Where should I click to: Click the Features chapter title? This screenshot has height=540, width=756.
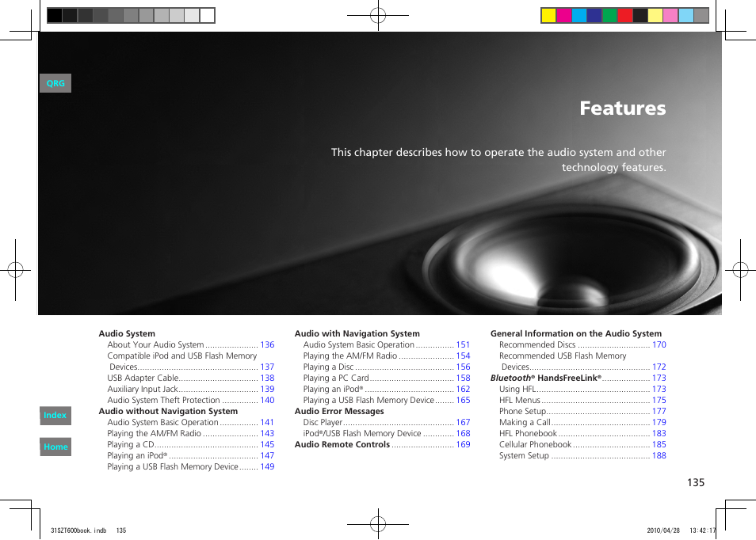point(622,108)
